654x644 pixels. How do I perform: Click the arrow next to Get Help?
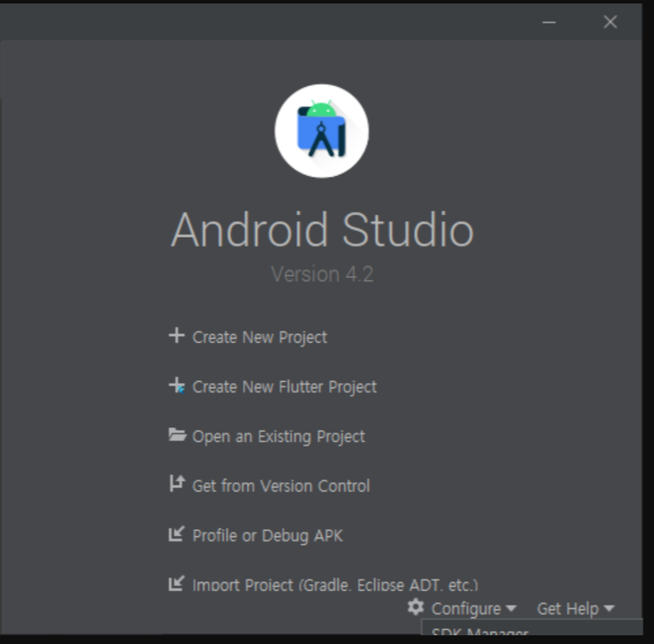pos(609,608)
